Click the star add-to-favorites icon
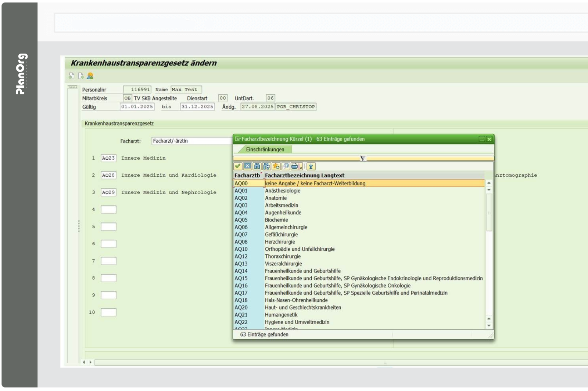Screen dimensions: 588x391 pos(276,166)
